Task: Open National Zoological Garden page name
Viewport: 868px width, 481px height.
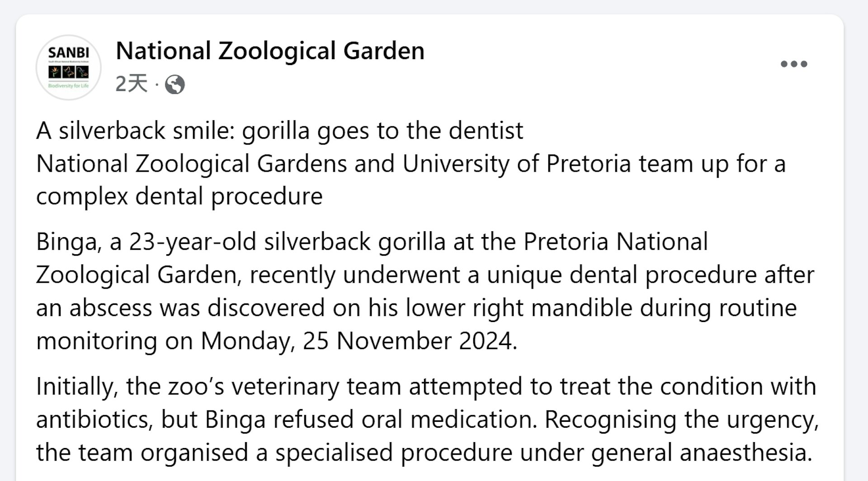Action: click(270, 50)
